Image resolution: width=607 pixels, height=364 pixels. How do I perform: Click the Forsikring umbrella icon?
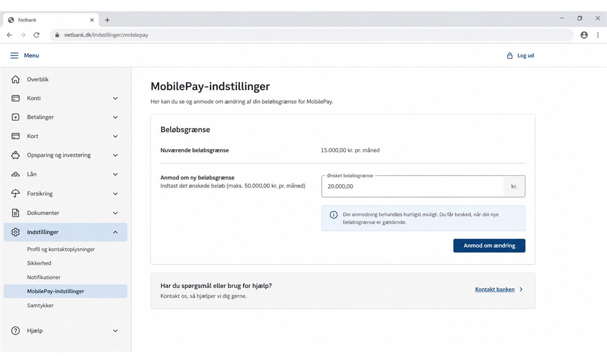[16, 194]
